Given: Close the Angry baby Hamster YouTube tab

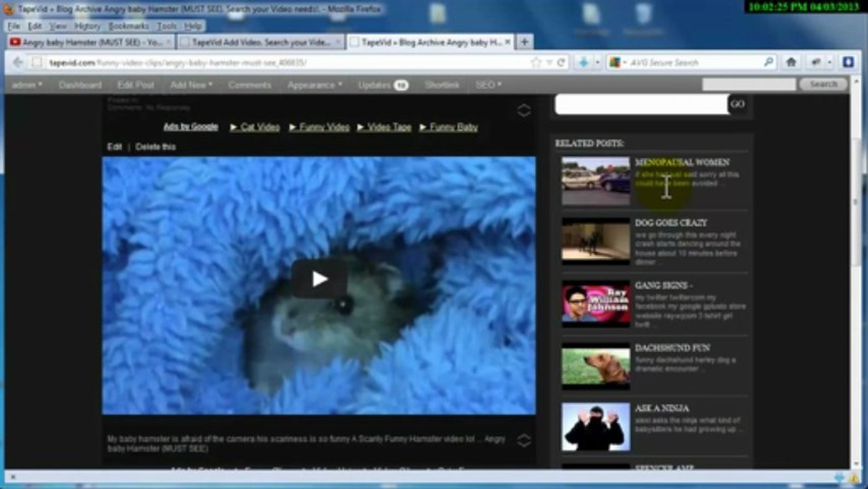Looking at the screenshot, I should 169,42.
